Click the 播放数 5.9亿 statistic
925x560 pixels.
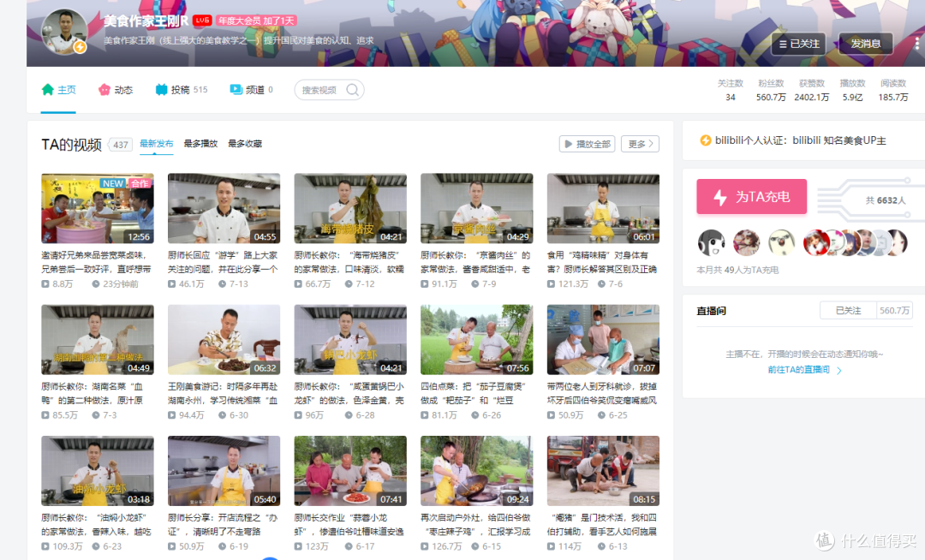[852, 90]
